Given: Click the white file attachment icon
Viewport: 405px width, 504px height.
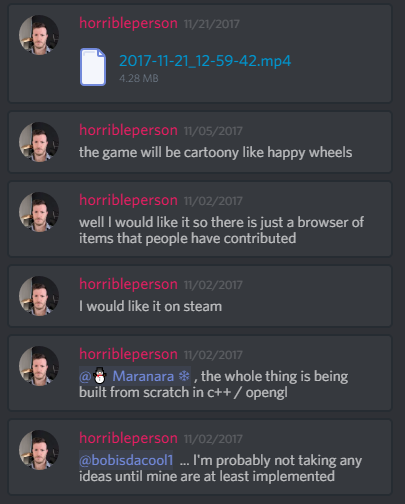Looking at the screenshot, I should pos(93,67).
